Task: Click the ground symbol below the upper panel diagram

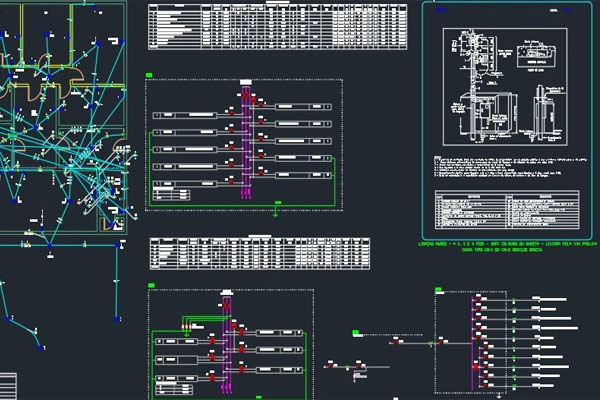Action: 275,212
